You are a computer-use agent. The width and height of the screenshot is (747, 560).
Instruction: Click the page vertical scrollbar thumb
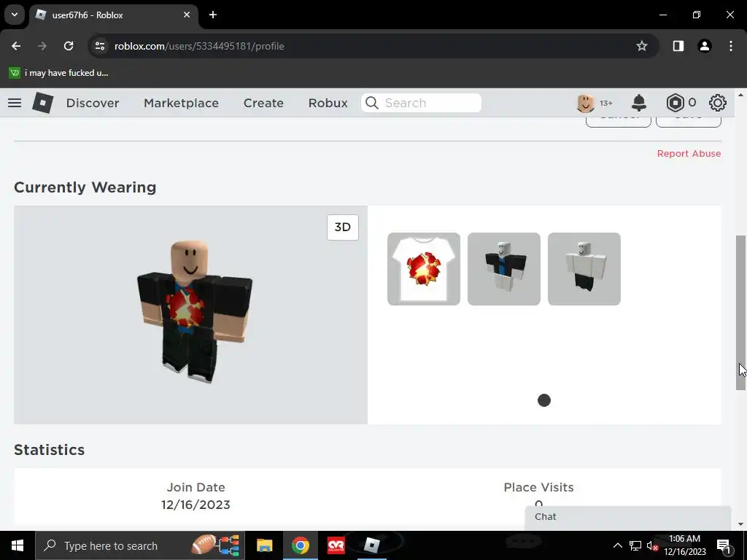(740, 313)
